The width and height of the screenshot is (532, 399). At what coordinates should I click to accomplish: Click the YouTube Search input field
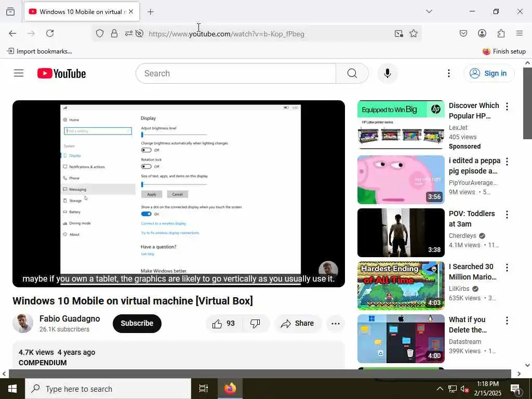point(236,73)
